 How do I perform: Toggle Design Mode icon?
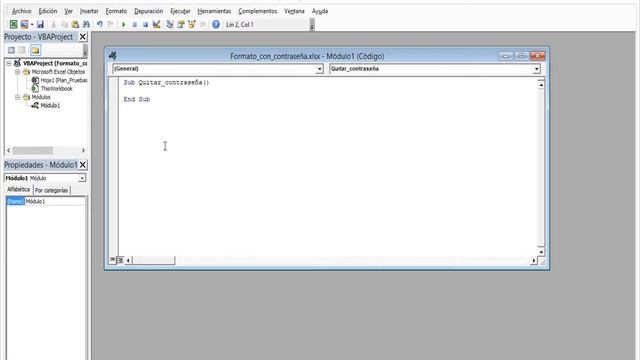point(156,24)
